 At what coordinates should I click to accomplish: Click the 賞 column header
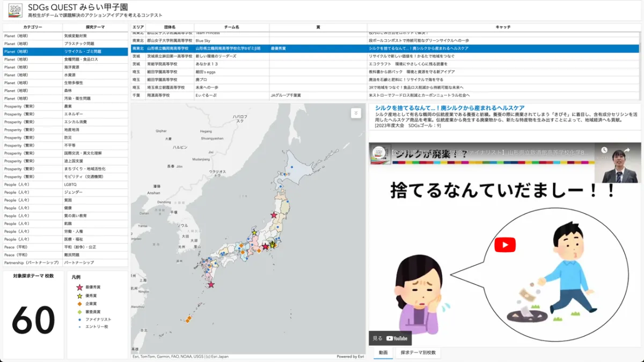pyautogui.click(x=318, y=27)
